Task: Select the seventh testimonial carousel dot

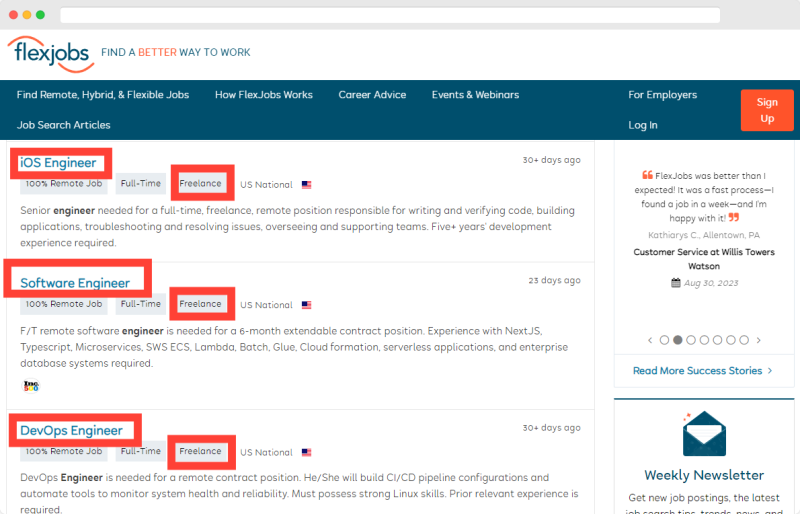Action: click(x=744, y=340)
